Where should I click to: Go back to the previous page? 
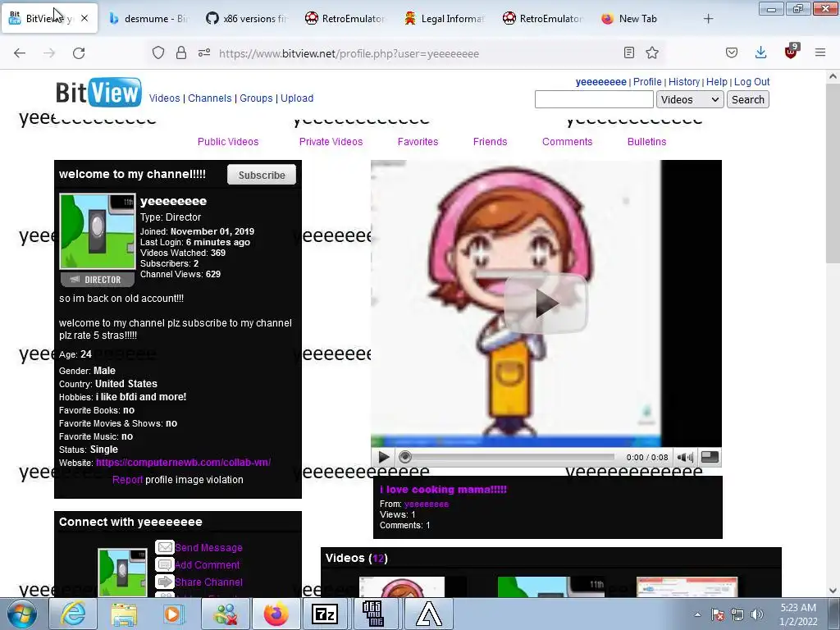point(20,53)
